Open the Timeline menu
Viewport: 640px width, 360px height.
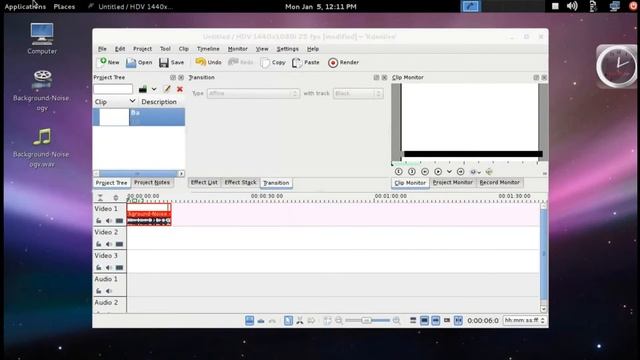[x=208, y=49]
